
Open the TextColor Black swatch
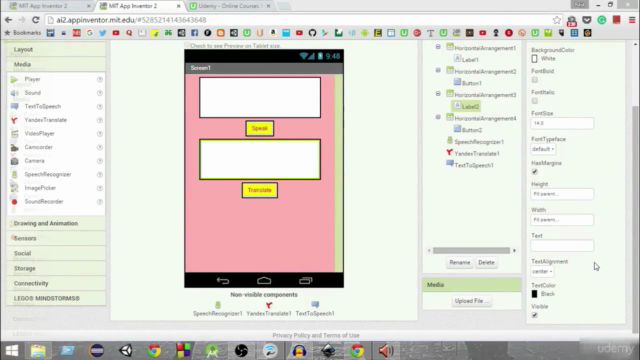534,294
